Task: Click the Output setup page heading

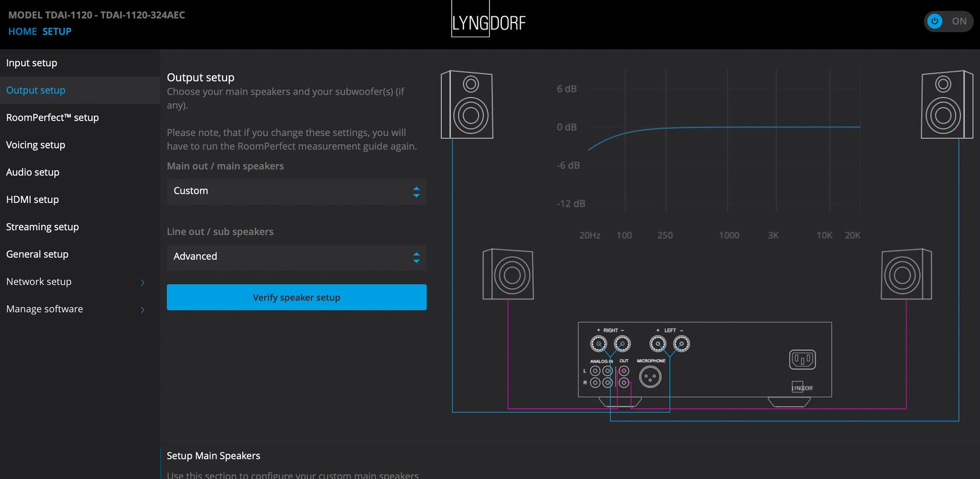Action: (x=201, y=78)
